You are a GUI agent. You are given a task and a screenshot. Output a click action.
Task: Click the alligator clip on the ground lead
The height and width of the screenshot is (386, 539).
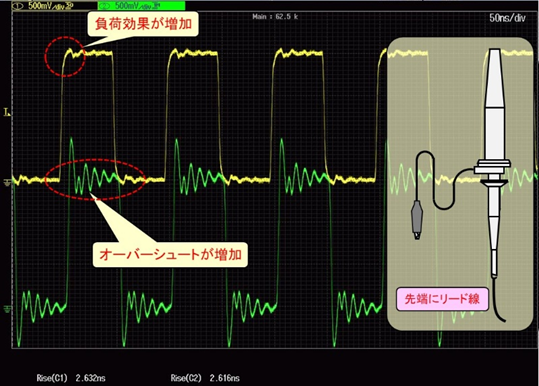417,220
